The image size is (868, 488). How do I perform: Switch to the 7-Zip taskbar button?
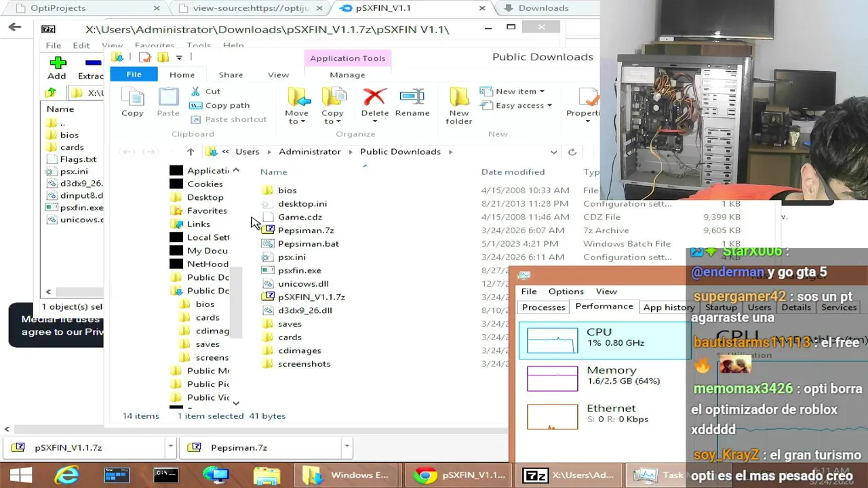pos(569,475)
